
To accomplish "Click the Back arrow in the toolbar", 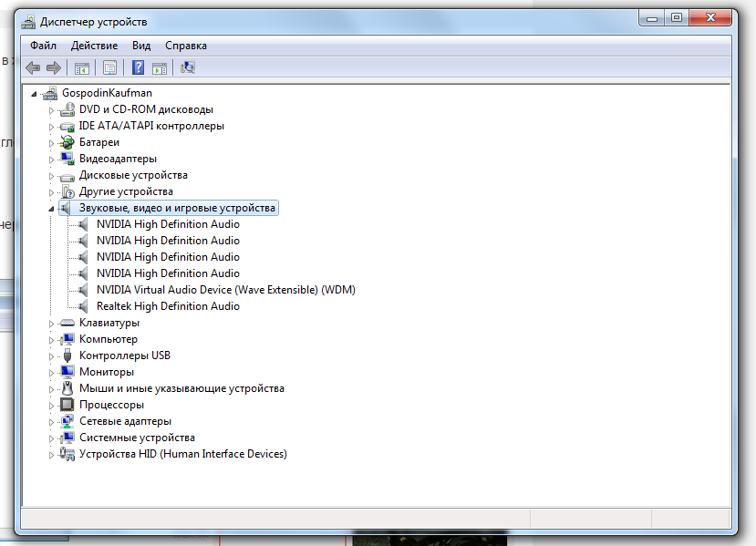I will (x=33, y=67).
